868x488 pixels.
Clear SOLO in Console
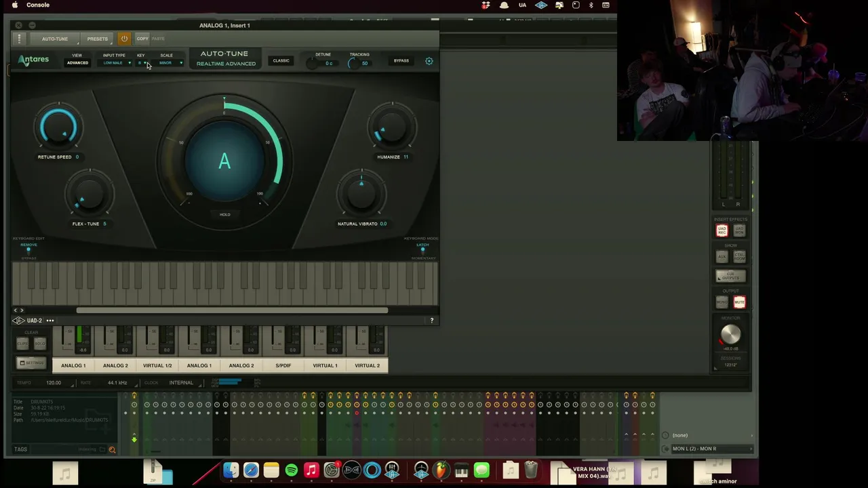pyautogui.click(x=39, y=344)
